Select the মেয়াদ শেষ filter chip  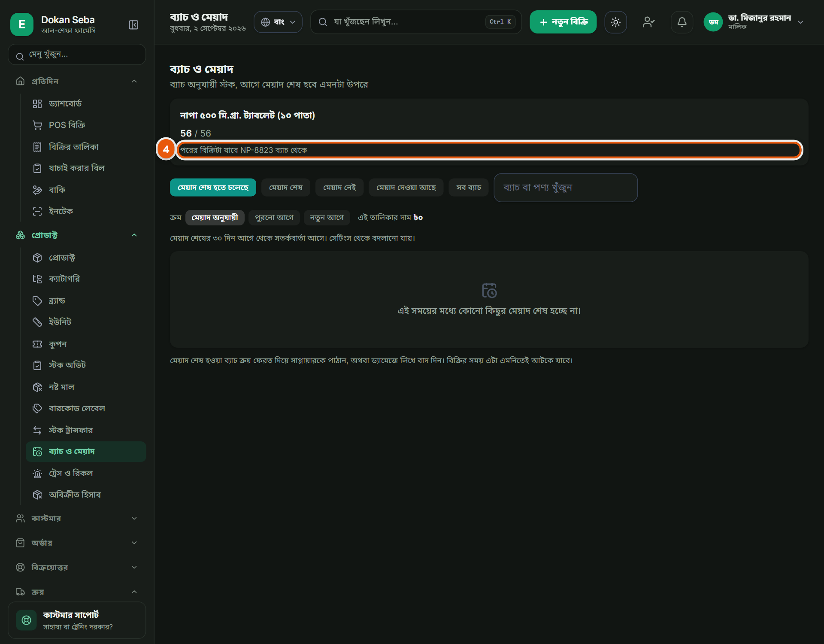pos(285,188)
